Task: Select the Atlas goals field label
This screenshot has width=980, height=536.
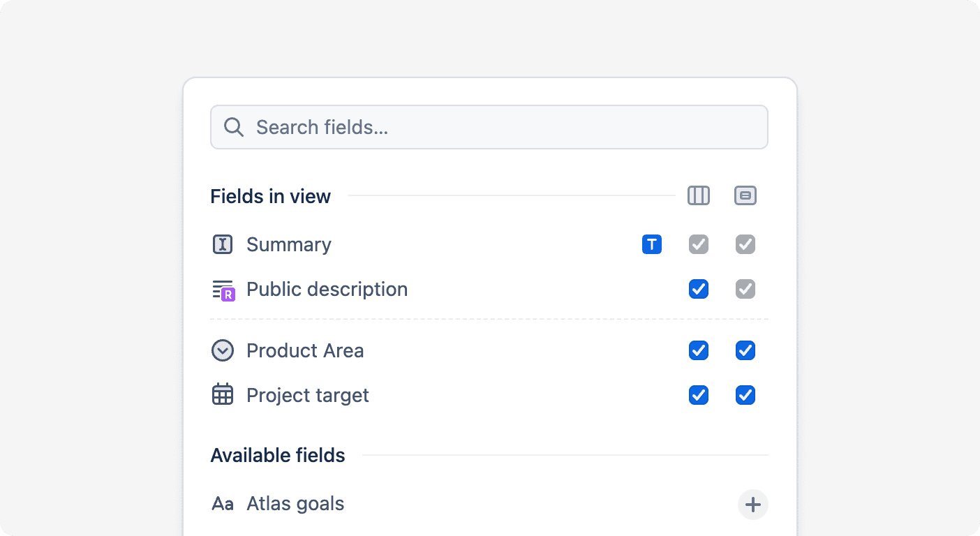Action: tap(295, 504)
